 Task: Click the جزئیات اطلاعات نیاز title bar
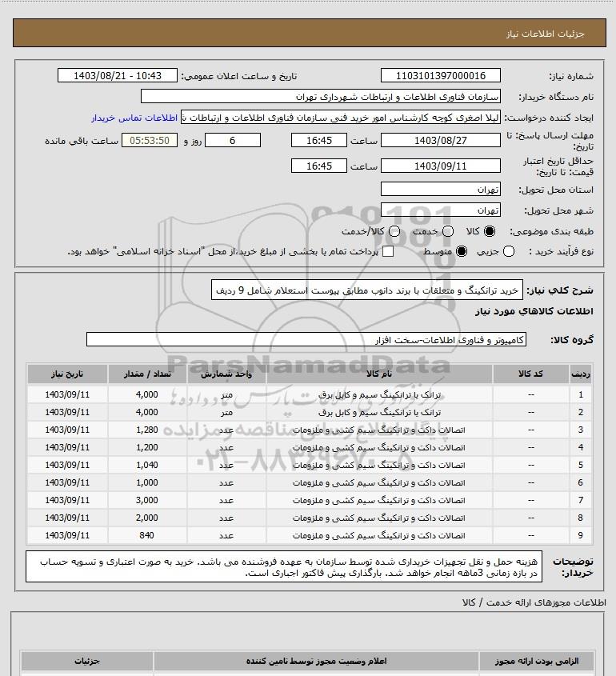(x=310, y=33)
